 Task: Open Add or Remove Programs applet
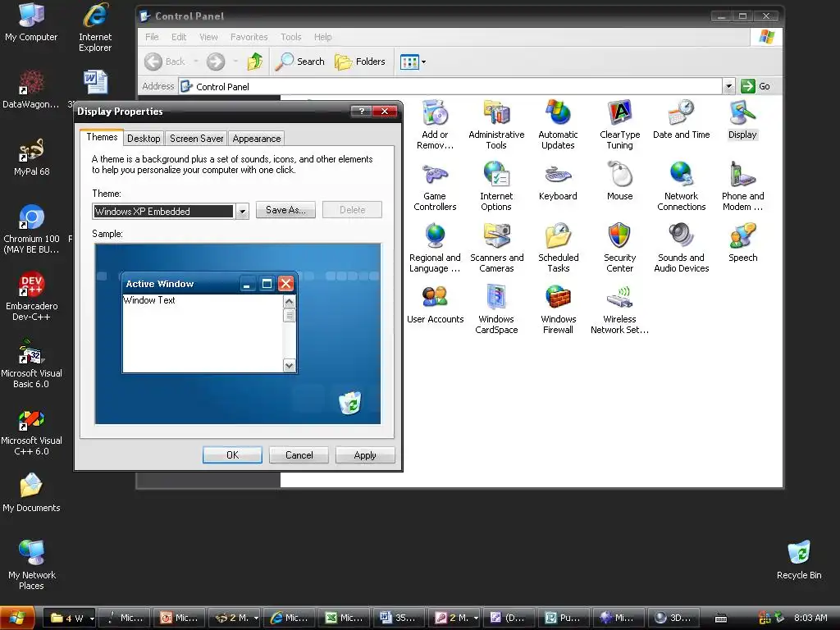(435, 125)
